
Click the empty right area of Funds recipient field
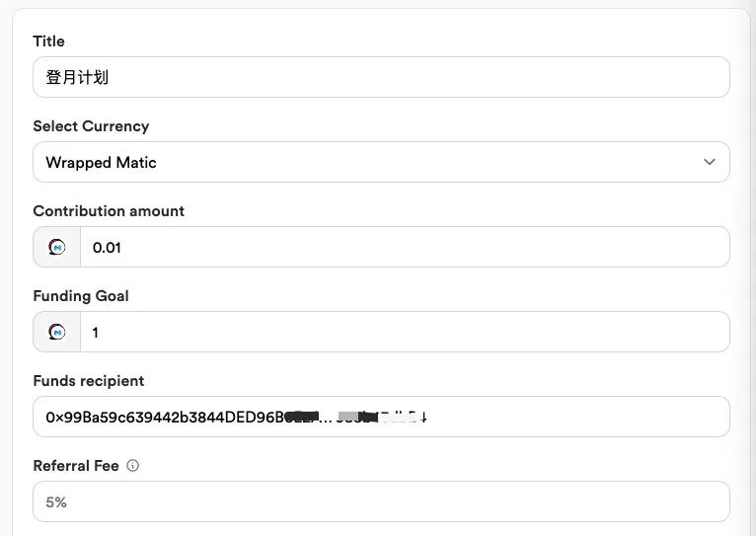click(576, 417)
